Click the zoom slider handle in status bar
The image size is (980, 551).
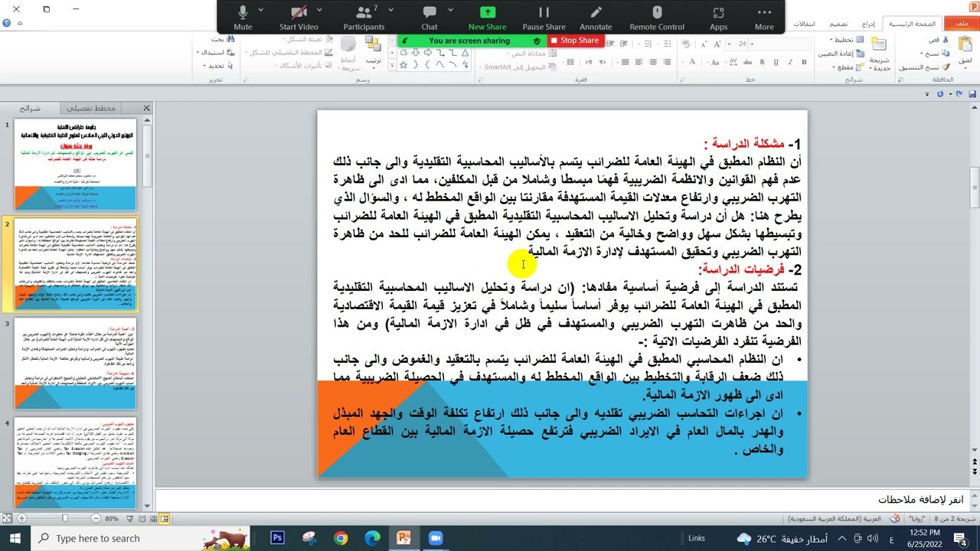(x=65, y=519)
